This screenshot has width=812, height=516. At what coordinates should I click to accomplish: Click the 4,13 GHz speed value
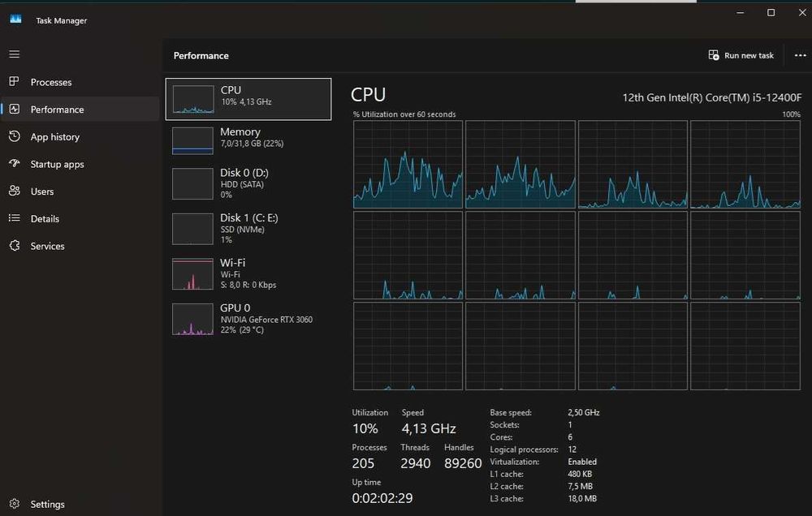pyautogui.click(x=429, y=428)
